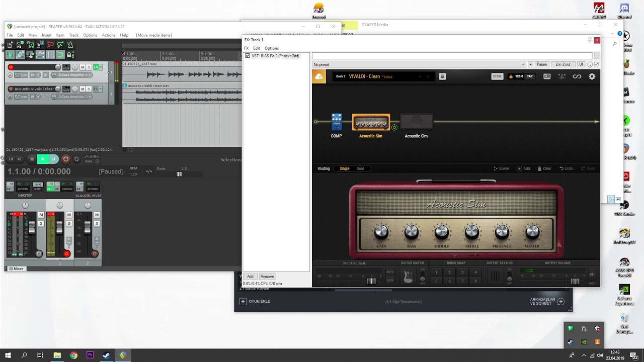Open master mixer settings gear icon
The image size is (644, 362).
(39, 253)
